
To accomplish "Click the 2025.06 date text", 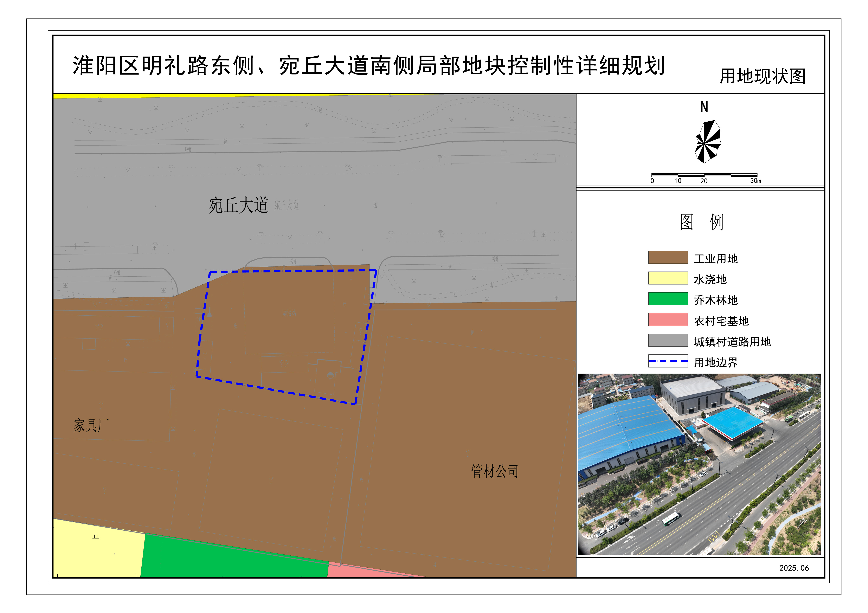I will (794, 568).
